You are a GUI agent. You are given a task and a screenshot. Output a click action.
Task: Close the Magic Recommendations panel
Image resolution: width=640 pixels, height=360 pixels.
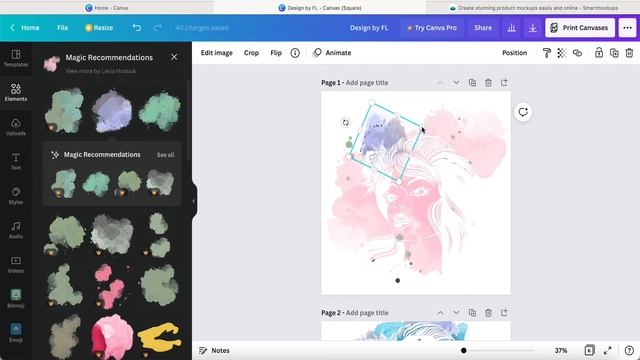click(174, 57)
